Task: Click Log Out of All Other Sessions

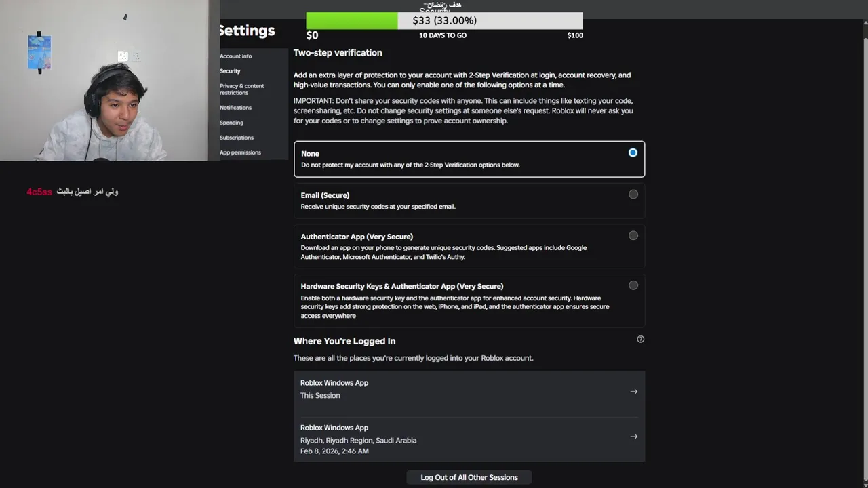Action: pos(469,477)
